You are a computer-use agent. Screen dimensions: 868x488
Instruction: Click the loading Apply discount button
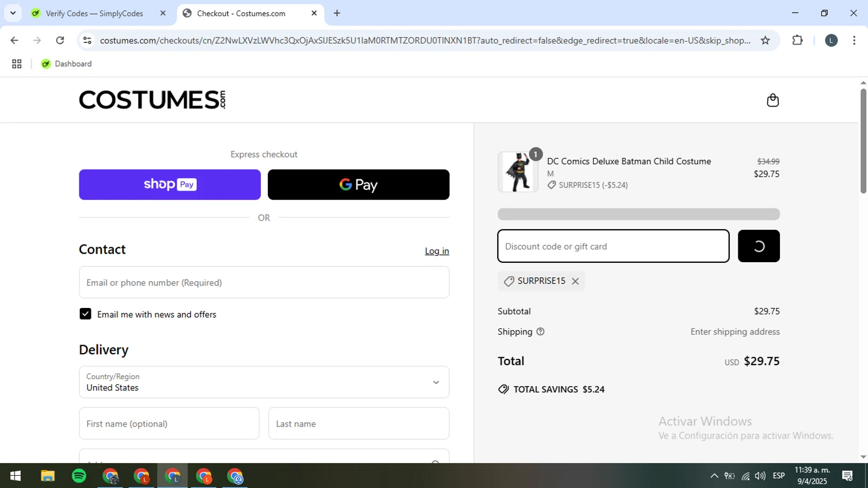click(x=759, y=246)
